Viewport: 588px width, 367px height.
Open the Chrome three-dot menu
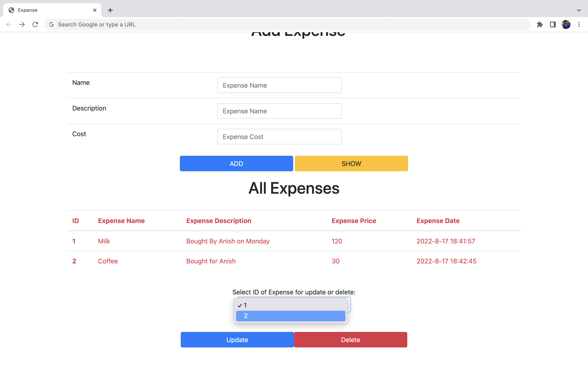tap(579, 24)
